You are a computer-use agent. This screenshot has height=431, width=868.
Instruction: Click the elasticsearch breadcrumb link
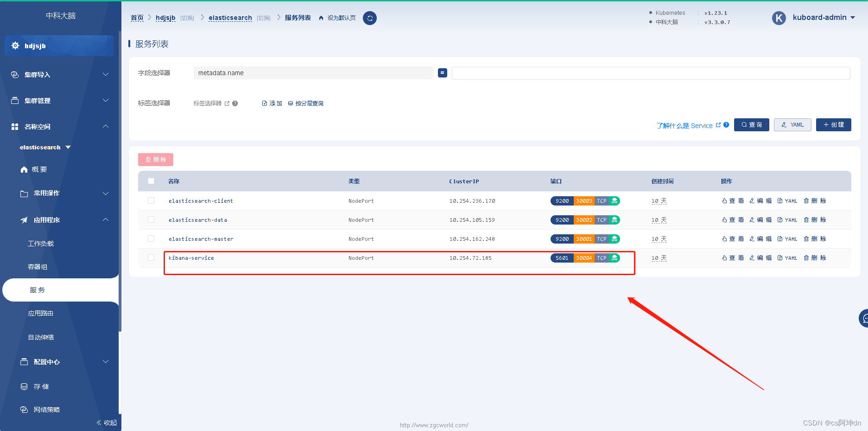230,18
